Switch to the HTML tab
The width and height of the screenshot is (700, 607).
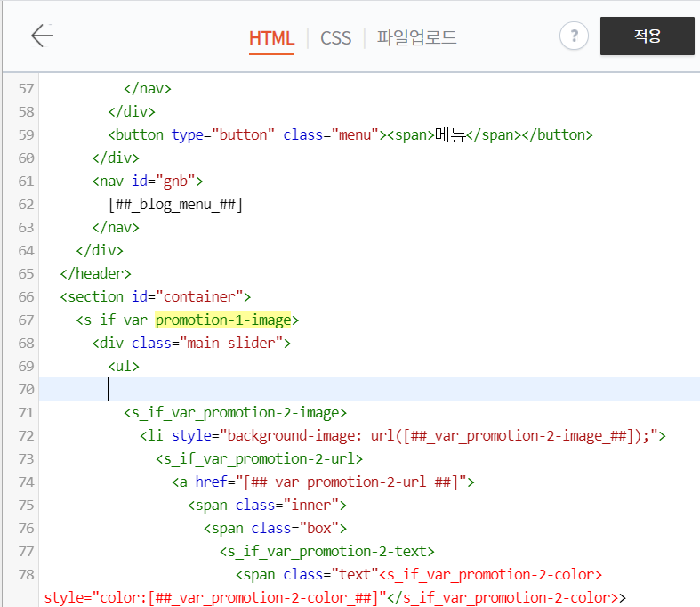[271, 38]
